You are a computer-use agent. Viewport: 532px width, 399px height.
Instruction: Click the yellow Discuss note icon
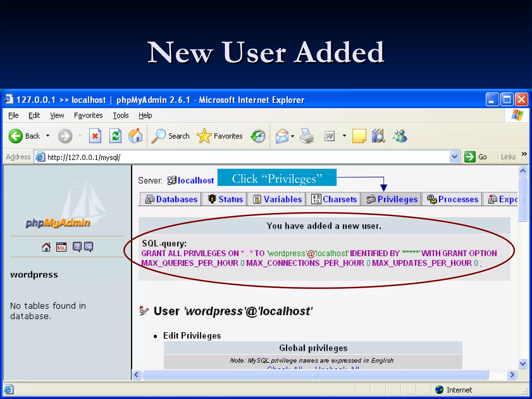click(x=359, y=136)
